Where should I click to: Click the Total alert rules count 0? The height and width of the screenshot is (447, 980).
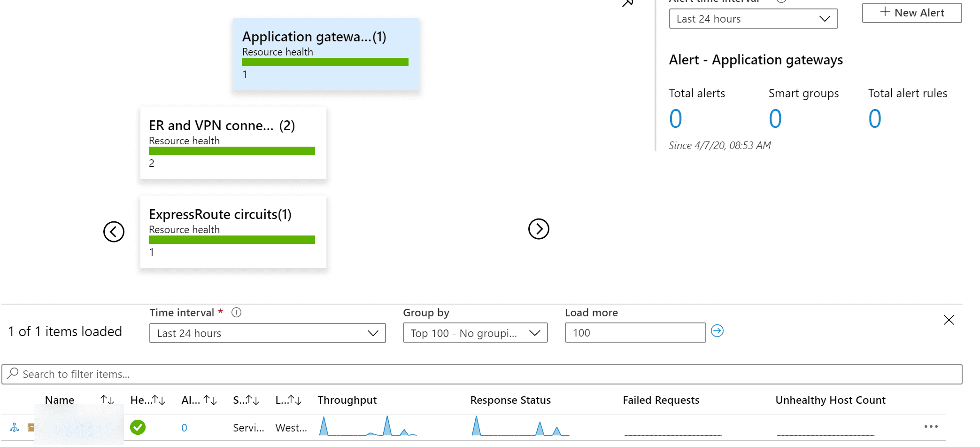click(875, 118)
